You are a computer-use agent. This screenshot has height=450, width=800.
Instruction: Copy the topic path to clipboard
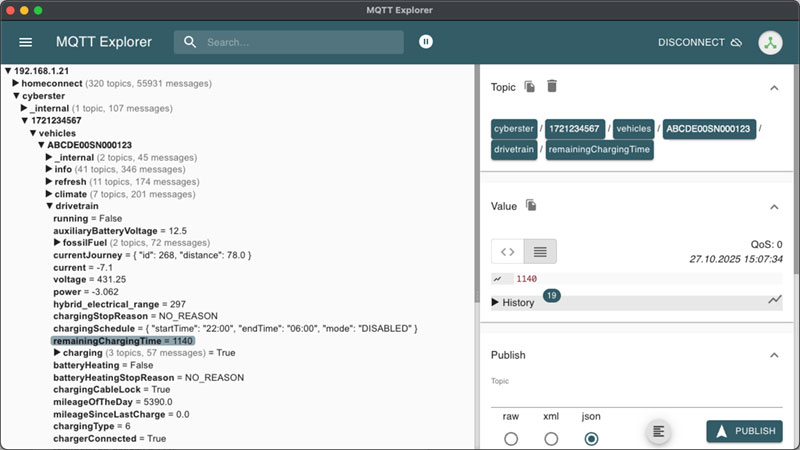coord(530,87)
